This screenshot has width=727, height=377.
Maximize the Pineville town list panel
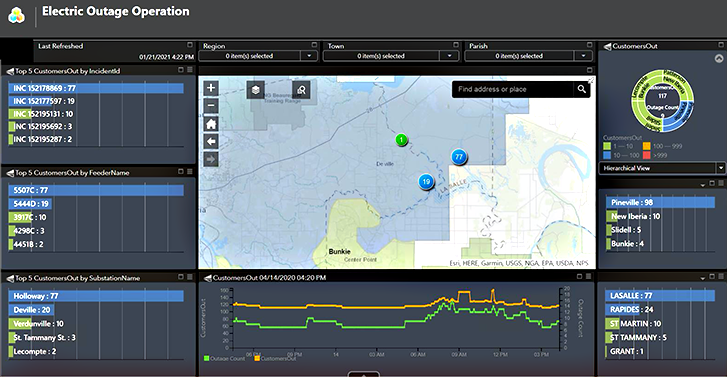712,184
